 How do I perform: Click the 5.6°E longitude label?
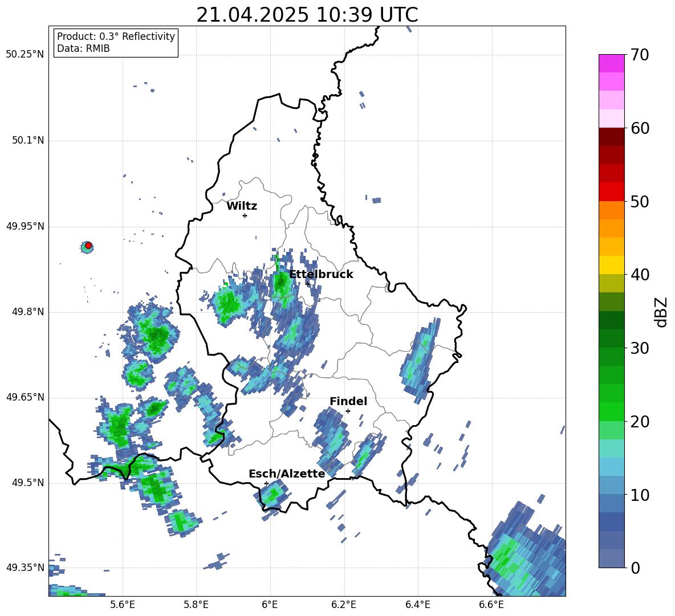click(x=123, y=605)
